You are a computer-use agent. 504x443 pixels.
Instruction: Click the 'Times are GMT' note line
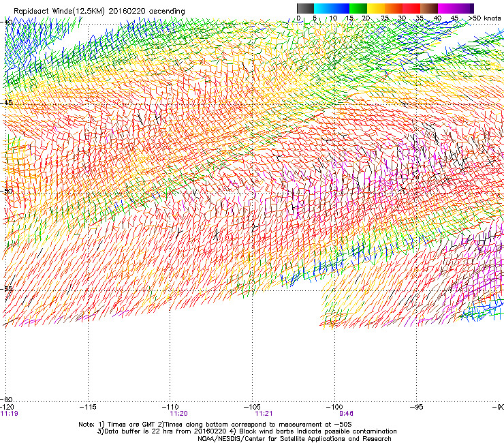[x=215, y=425]
